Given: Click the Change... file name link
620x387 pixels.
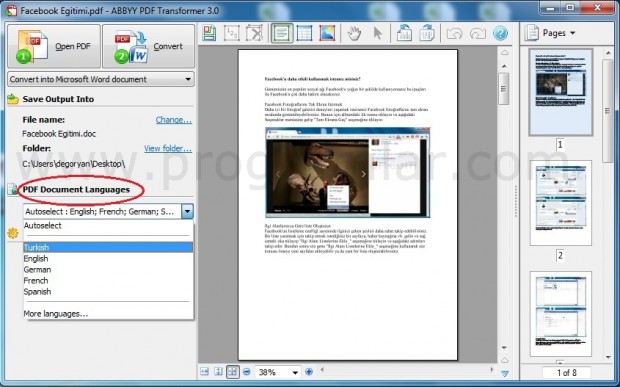Looking at the screenshot, I should tap(174, 119).
